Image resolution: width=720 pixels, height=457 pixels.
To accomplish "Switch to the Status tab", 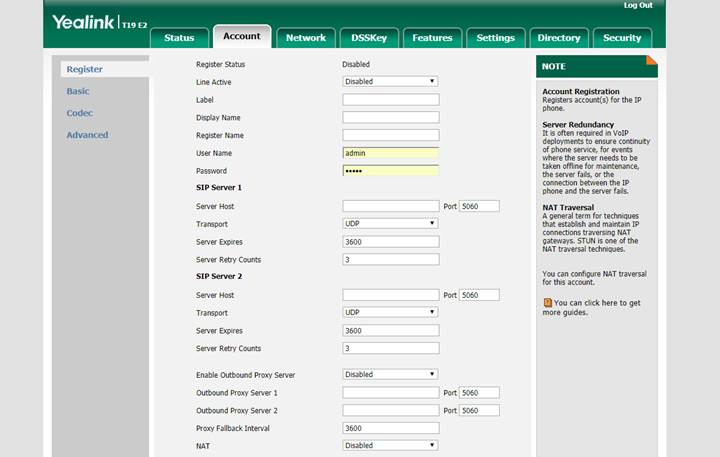I will pos(179,38).
